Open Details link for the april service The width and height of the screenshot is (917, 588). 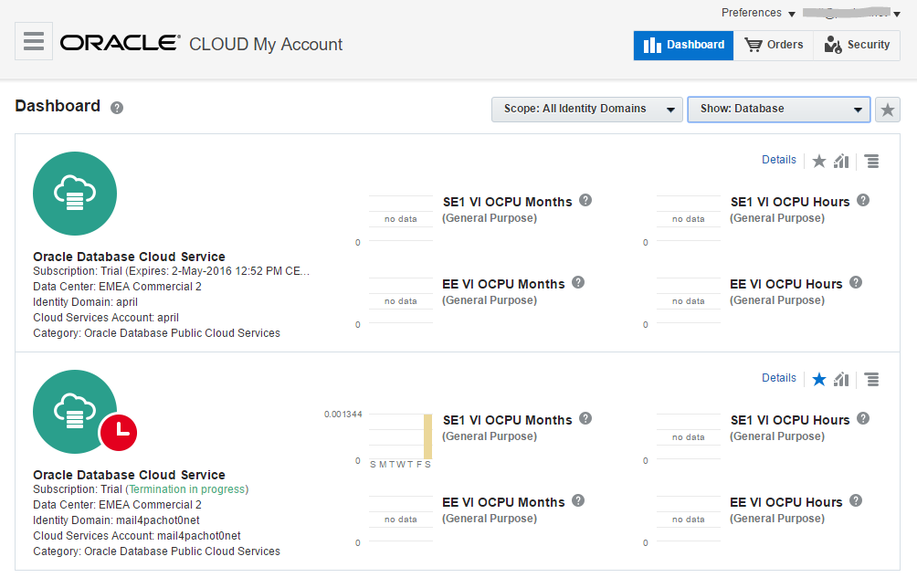[778, 160]
